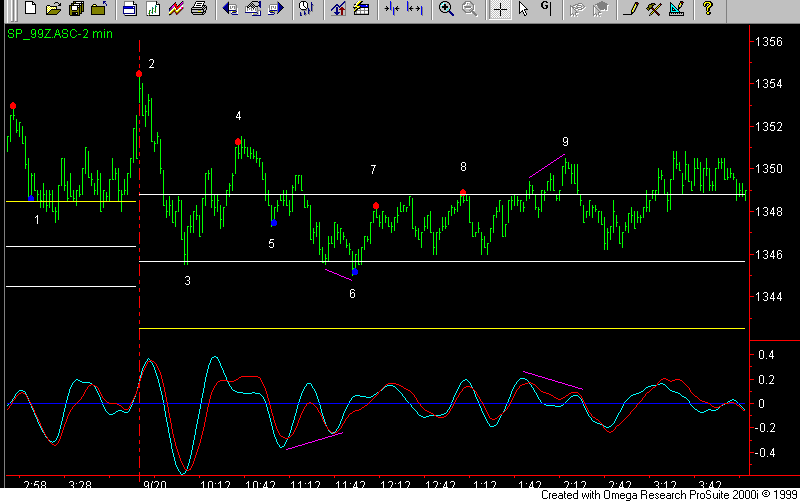Click the Zoom In magnifier icon
Image resolution: width=800 pixels, height=501 pixels.
click(446, 9)
